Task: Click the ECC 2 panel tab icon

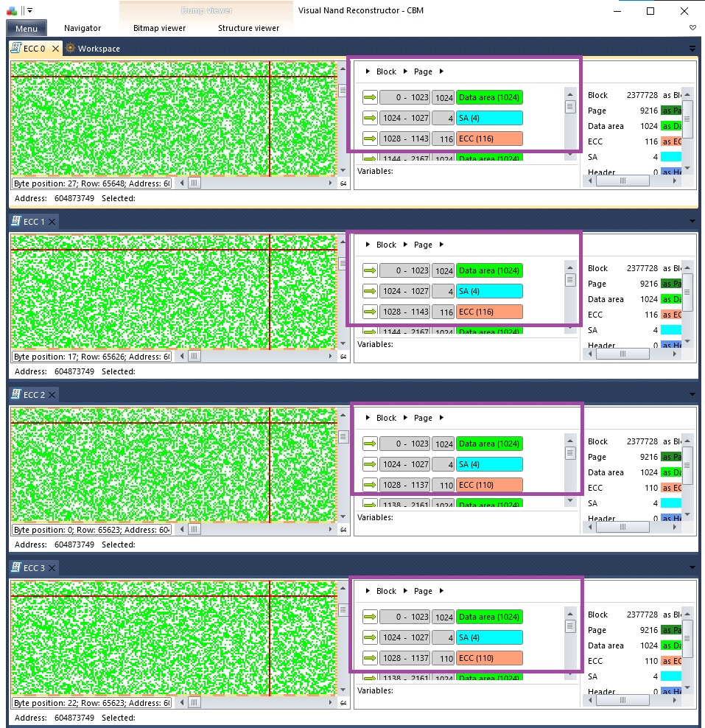Action: [16, 394]
